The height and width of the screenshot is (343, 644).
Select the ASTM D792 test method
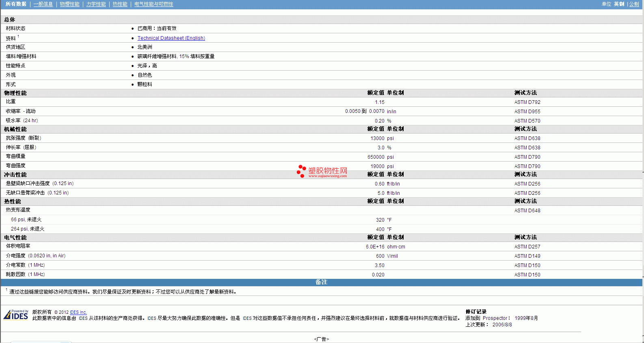pos(527,102)
